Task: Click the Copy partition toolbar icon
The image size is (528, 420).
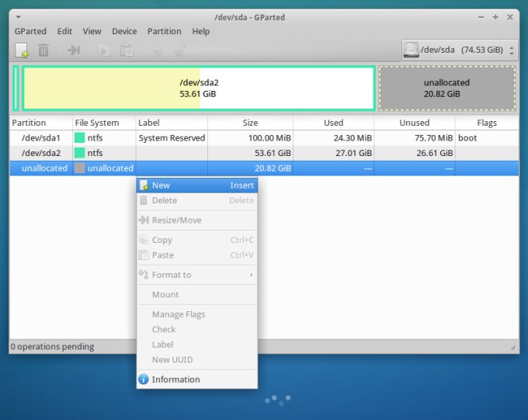Action: point(103,50)
